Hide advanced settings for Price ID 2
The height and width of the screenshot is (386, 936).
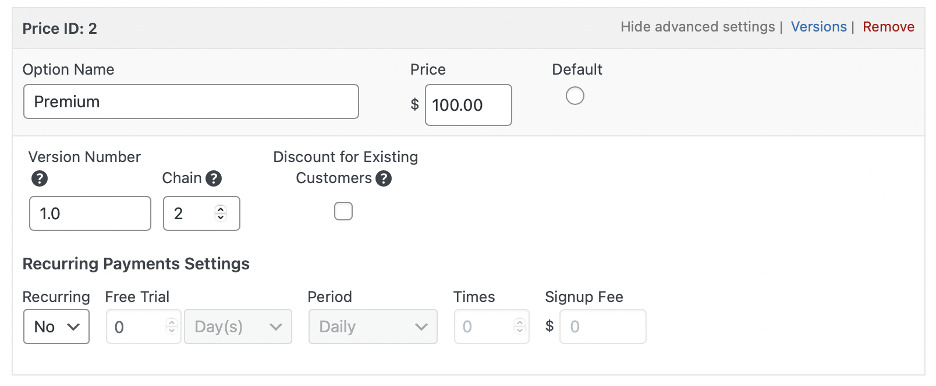coord(698,27)
